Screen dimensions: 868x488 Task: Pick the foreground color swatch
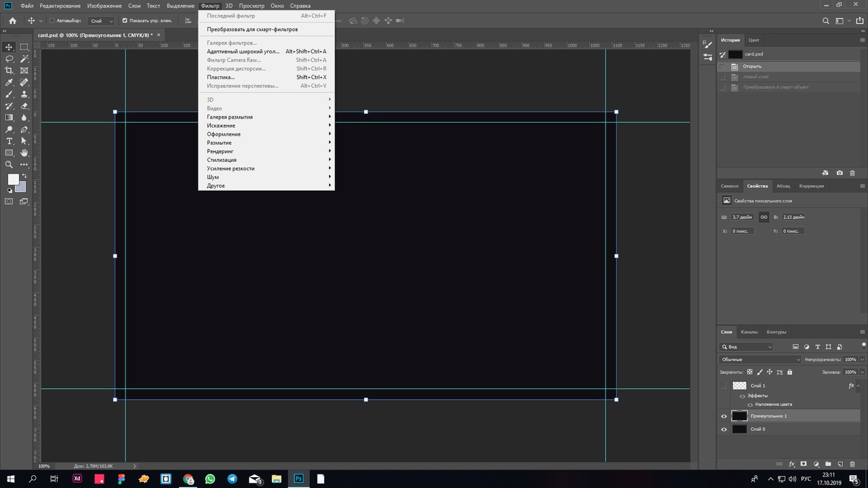pos(14,179)
